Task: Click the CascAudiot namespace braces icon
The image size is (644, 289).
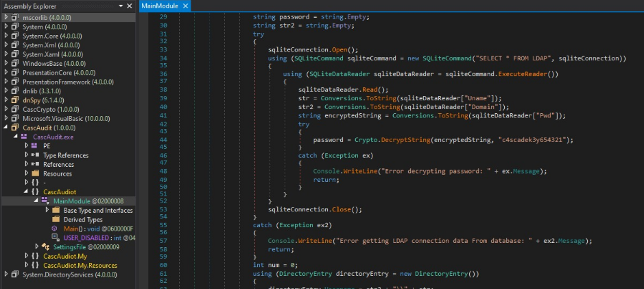Action: 36,192
